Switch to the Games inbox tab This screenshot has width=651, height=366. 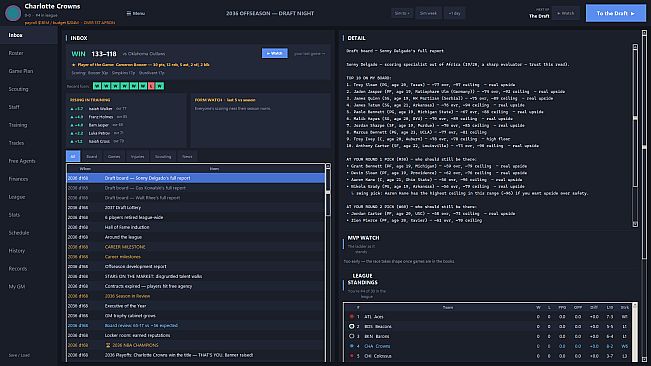(114, 156)
